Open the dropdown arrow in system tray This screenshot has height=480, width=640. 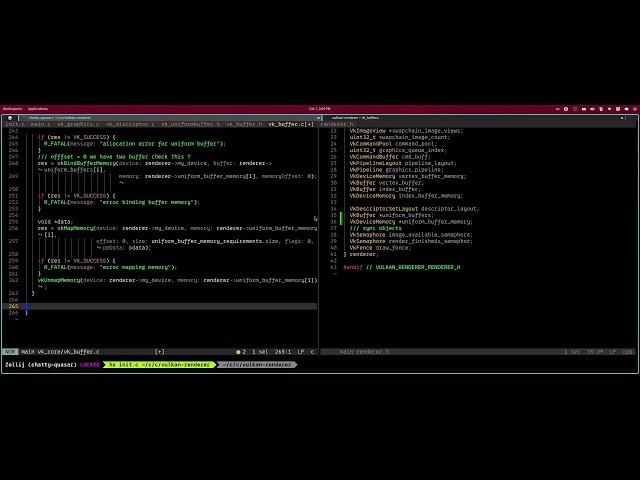point(609,109)
